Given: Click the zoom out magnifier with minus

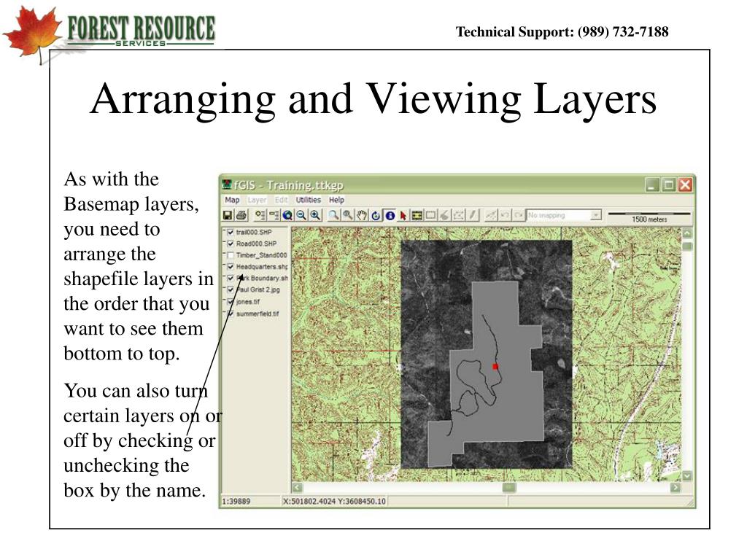Looking at the screenshot, I should click(x=301, y=215).
